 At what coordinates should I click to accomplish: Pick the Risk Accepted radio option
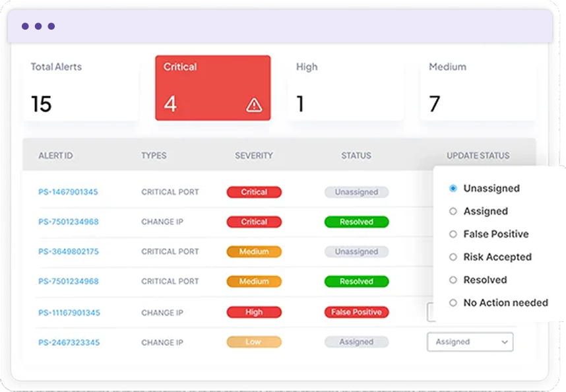pos(453,257)
